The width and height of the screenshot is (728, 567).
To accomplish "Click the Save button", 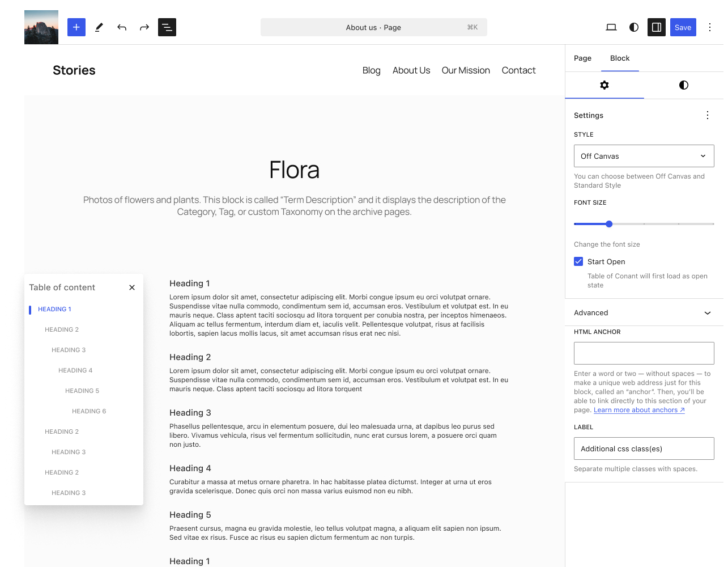I will (x=683, y=27).
